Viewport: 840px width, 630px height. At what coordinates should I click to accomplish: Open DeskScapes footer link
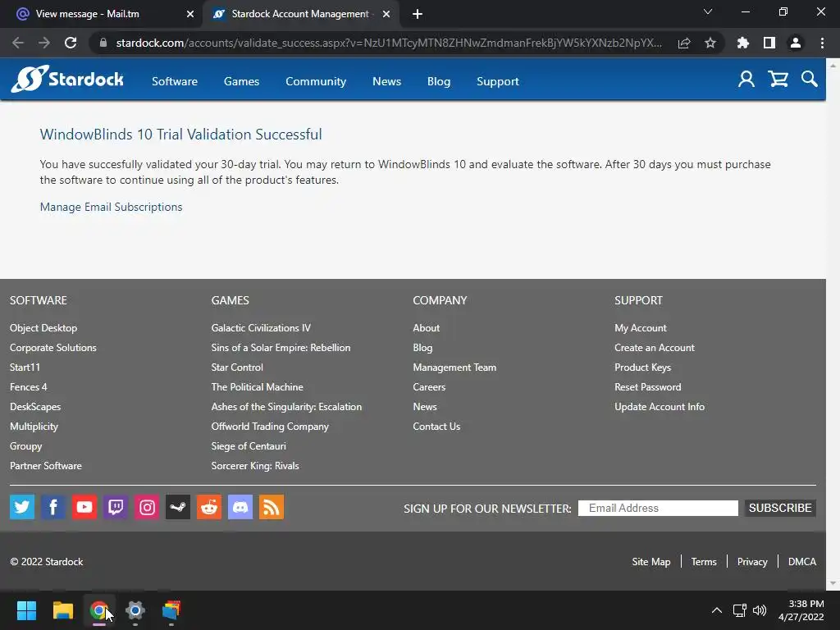click(35, 407)
